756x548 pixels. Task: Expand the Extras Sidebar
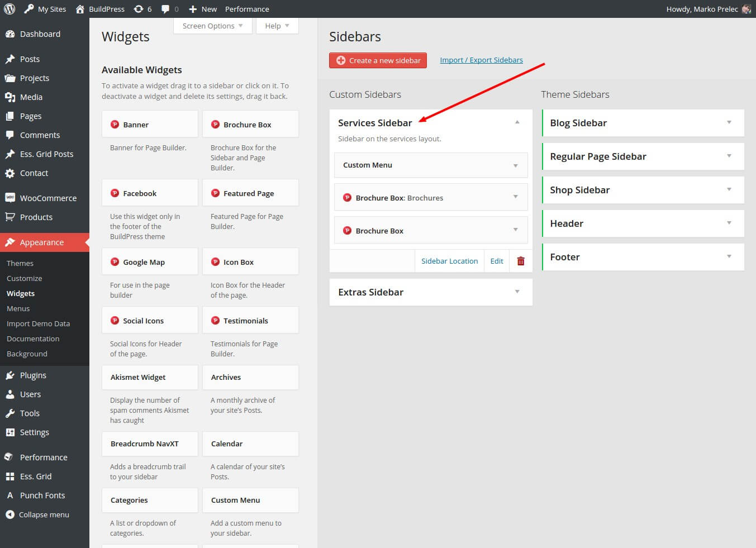point(517,292)
